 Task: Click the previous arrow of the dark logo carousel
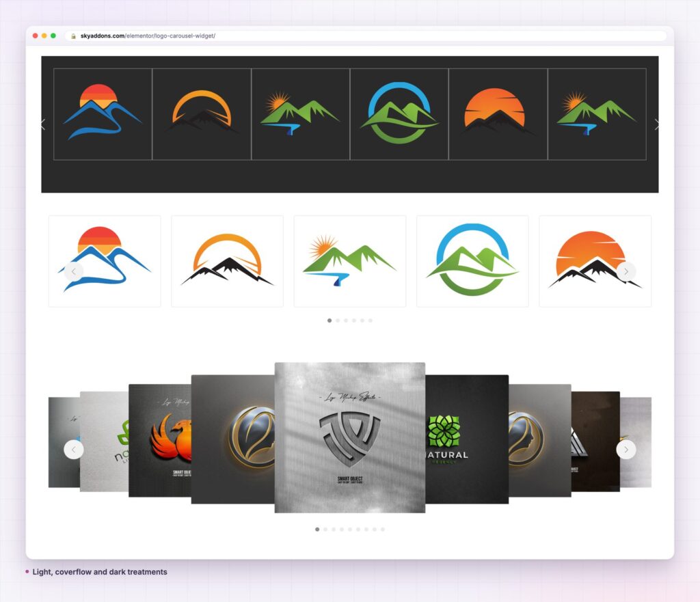click(43, 125)
